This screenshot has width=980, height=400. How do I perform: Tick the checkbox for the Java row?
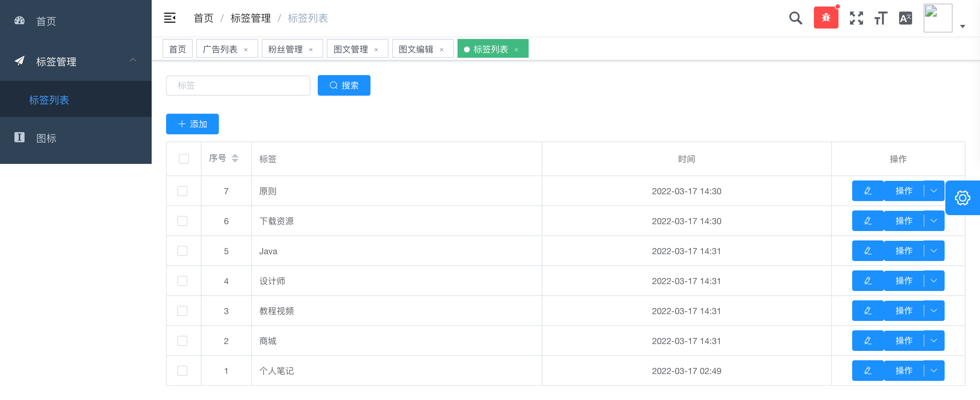[x=183, y=251]
